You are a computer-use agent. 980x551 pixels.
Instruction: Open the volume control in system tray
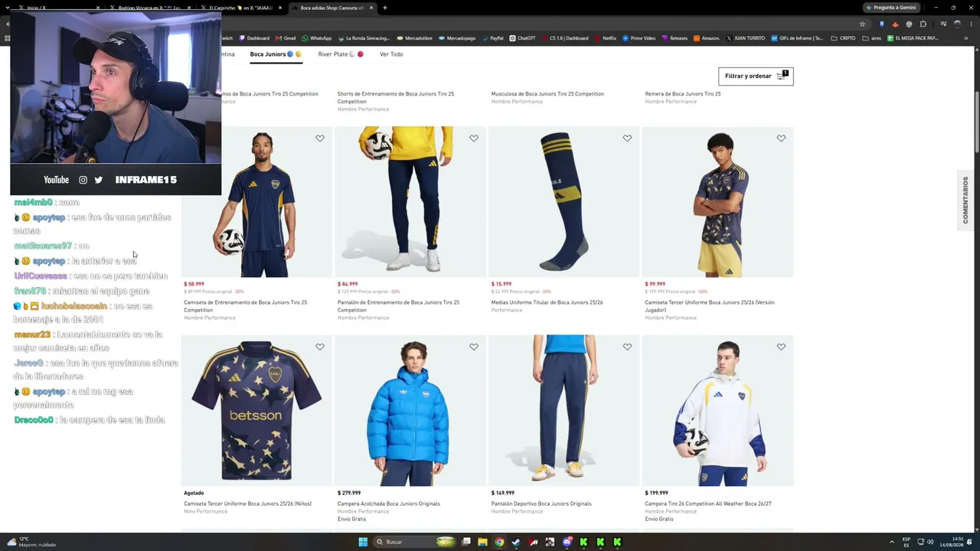(930, 542)
